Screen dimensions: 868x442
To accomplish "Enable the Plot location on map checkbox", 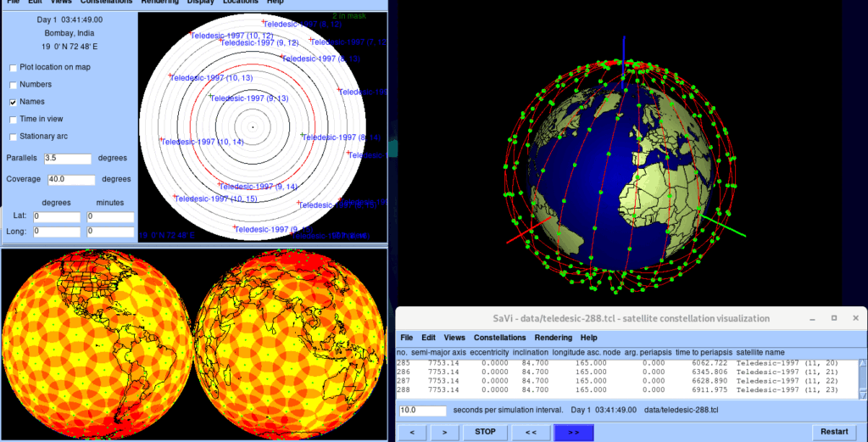I will pos(14,67).
